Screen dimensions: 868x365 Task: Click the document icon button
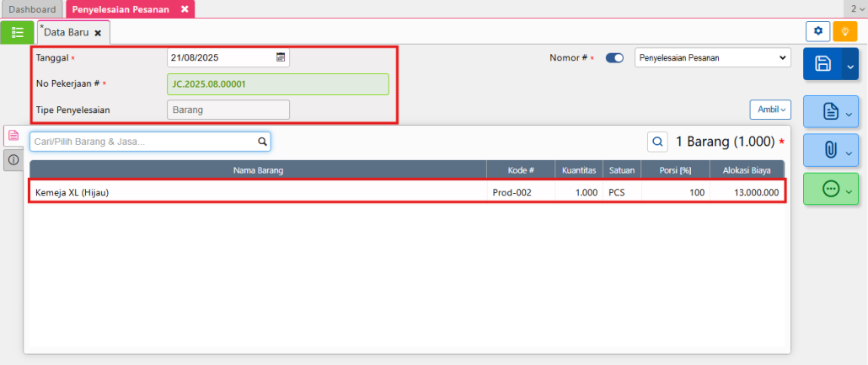pos(828,111)
